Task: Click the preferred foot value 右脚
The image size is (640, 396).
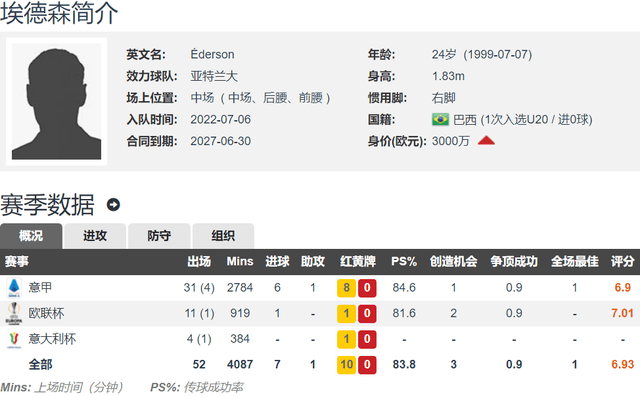Action: pos(444,98)
